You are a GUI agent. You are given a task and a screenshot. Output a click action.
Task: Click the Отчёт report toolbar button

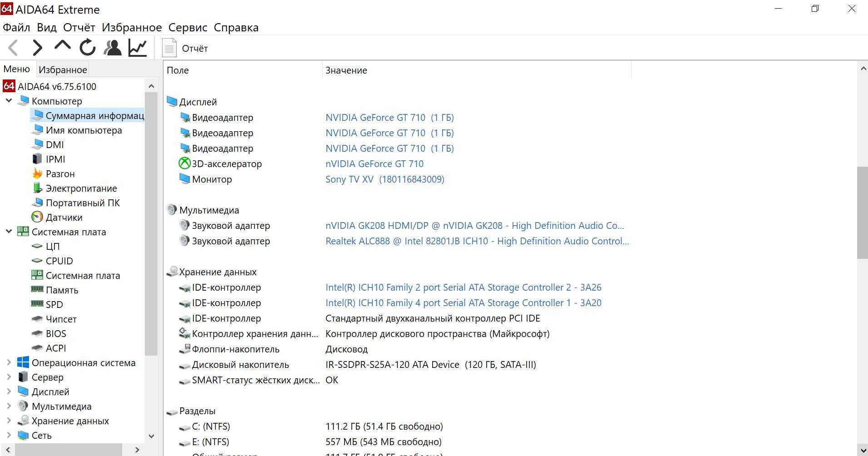click(x=185, y=48)
